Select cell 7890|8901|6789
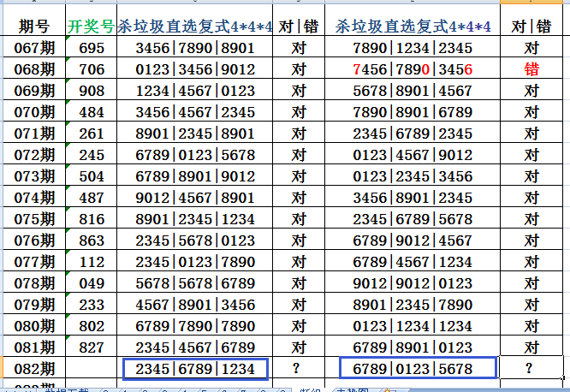The image size is (570, 392). click(x=413, y=112)
